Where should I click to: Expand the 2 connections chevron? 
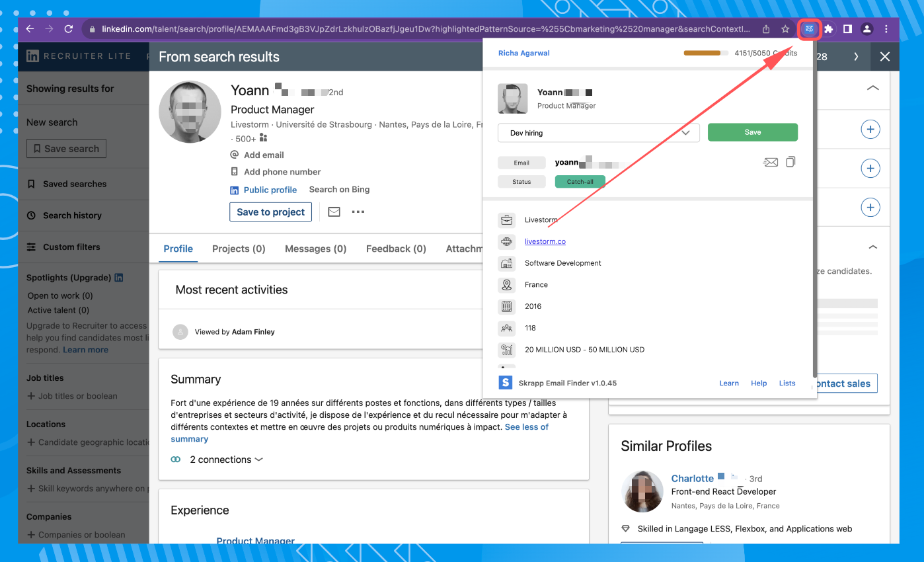258,460
